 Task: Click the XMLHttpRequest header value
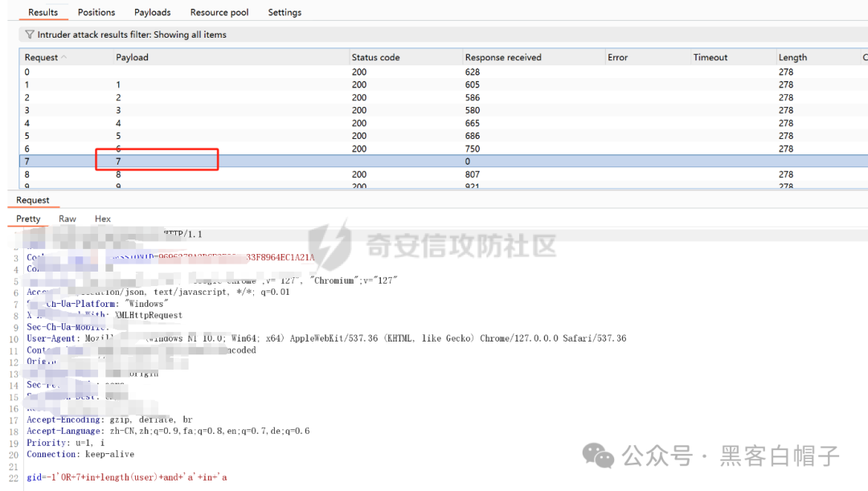tap(149, 315)
